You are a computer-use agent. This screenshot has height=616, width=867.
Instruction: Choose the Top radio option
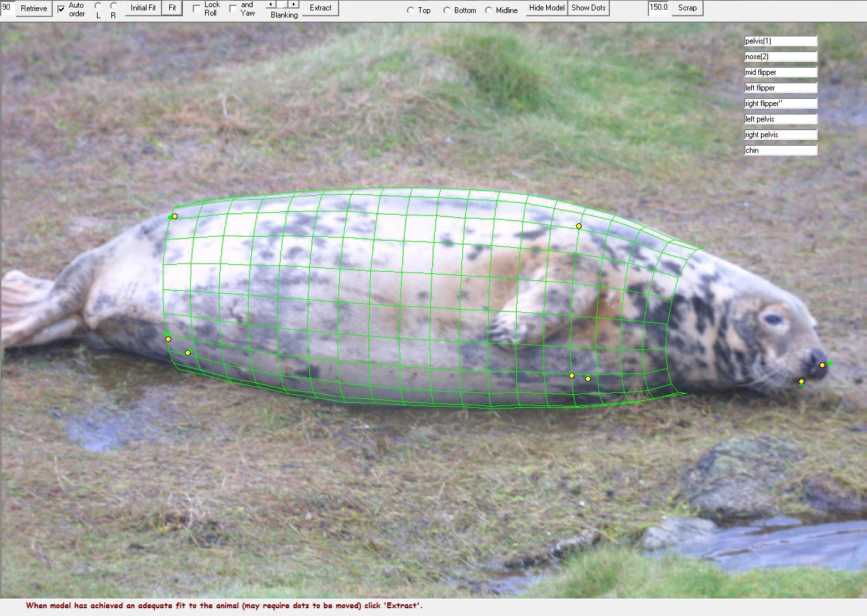[410, 10]
